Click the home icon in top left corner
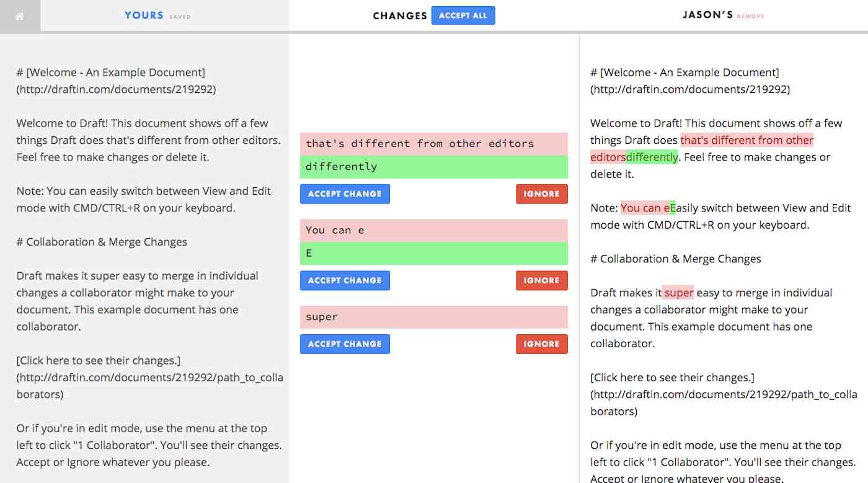Image resolution: width=868 pixels, height=483 pixels. point(20,16)
